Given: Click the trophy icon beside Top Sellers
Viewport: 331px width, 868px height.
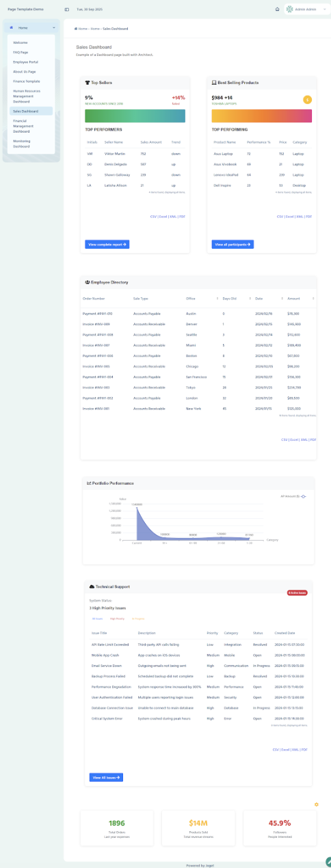Looking at the screenshot, I should tap(88, 82).
